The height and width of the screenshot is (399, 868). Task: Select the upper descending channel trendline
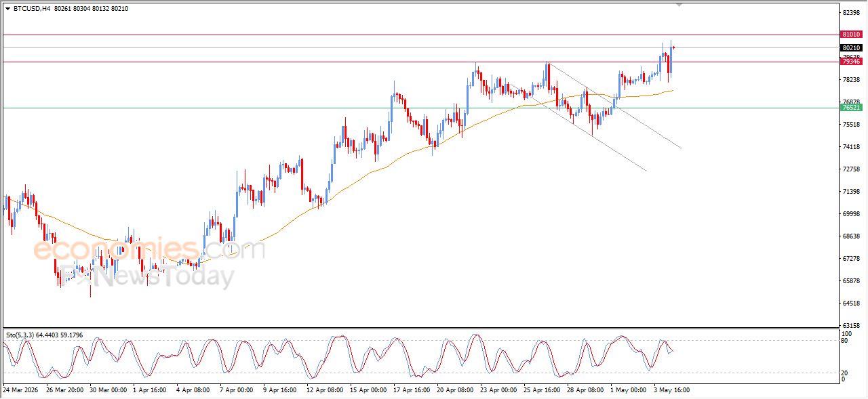(x=614, y=106)
